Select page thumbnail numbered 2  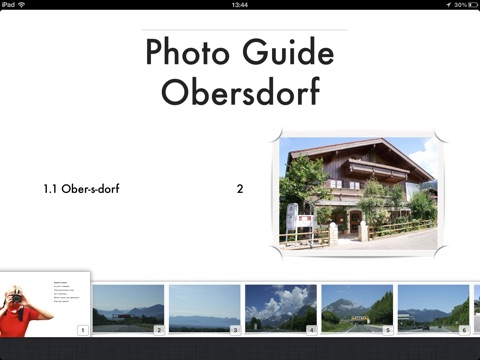coord(128,308)
